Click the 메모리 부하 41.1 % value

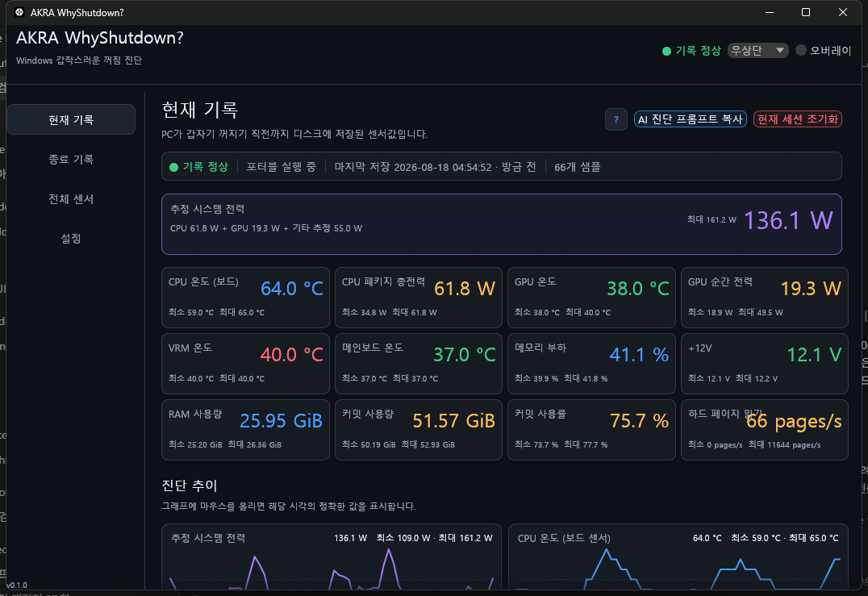639,355
